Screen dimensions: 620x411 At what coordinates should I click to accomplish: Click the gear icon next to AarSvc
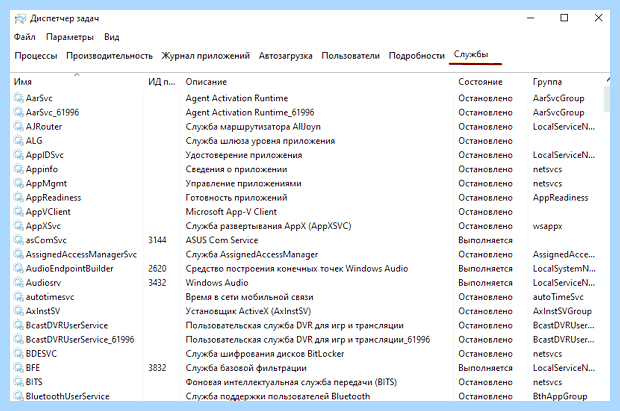click(18, 98)
